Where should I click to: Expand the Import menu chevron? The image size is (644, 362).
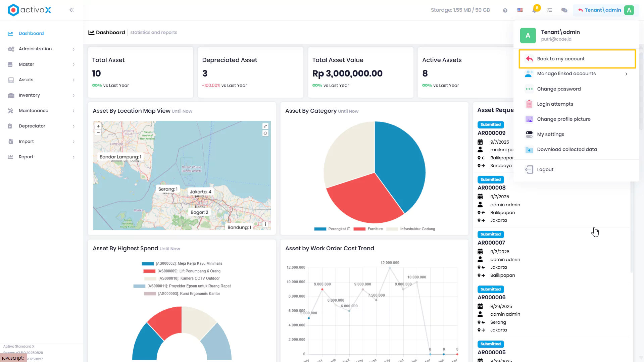tap(73, 142)
